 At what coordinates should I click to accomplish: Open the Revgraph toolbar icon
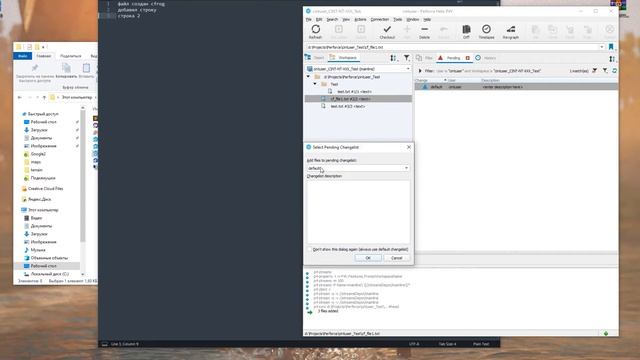click(x=511, y=29)
